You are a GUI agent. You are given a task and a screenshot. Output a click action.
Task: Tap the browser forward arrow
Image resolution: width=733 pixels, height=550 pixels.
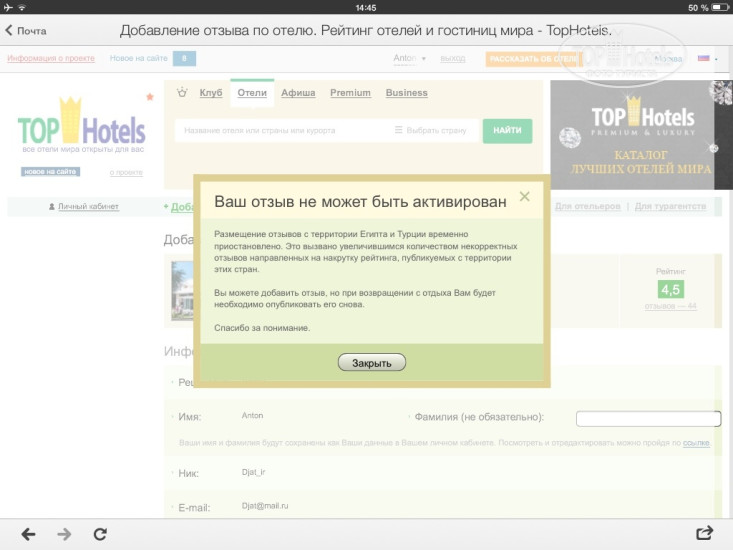(x=64, y=534)
